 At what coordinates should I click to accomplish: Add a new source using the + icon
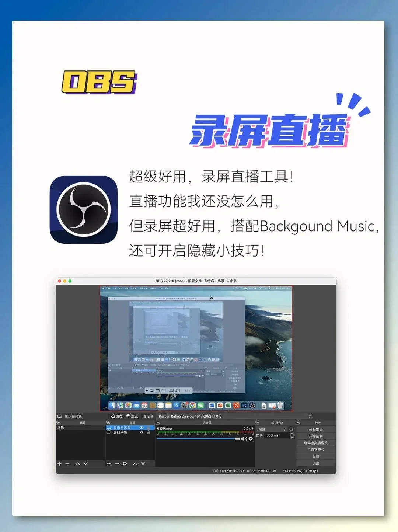pyautogui.click(x=109, y=464)
